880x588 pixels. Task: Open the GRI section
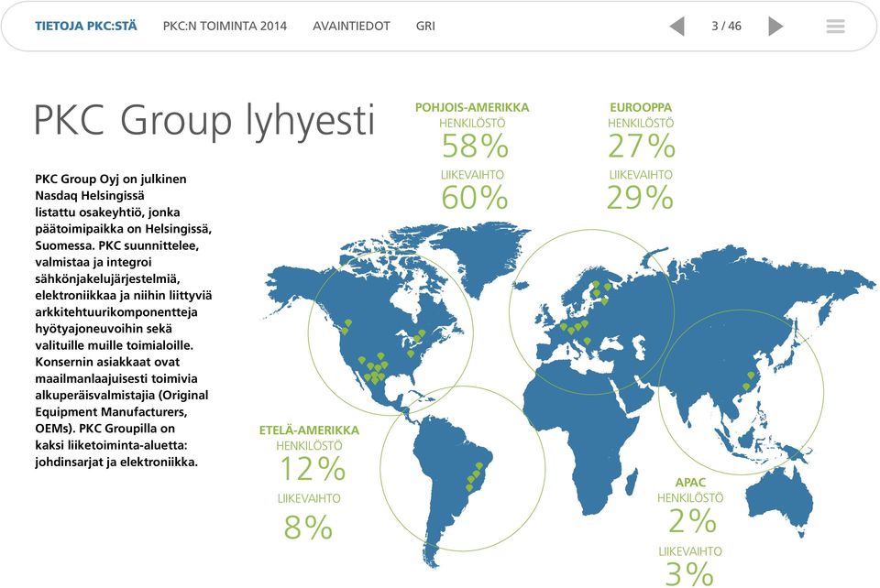click(425, 27)
